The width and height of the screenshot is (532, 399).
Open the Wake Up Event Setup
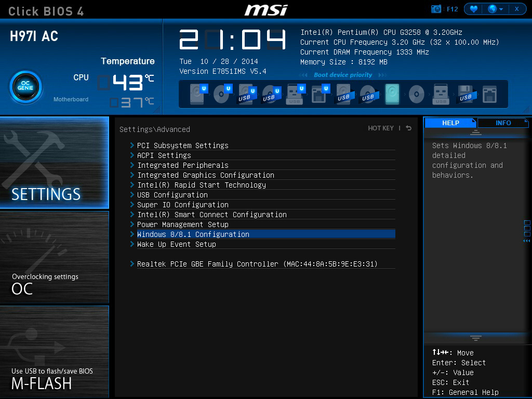tap(176, 244)
